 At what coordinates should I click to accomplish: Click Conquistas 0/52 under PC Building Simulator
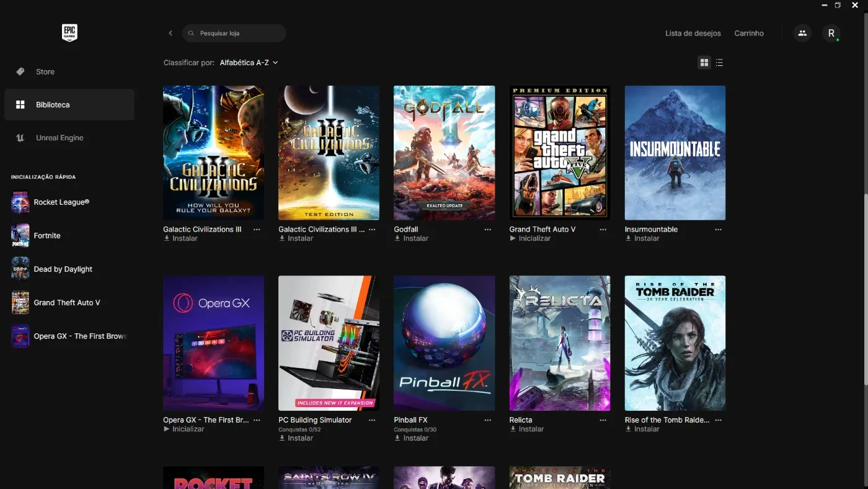coord(299,429)
